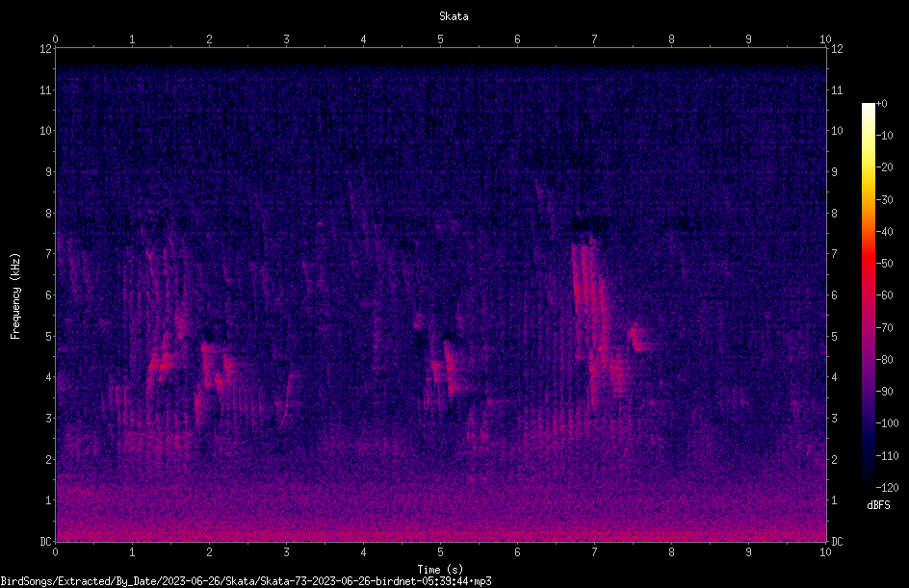The image size is (909, 588).
Task: Click the "5" kHz tick on the left axis
Action: point(49,336)
